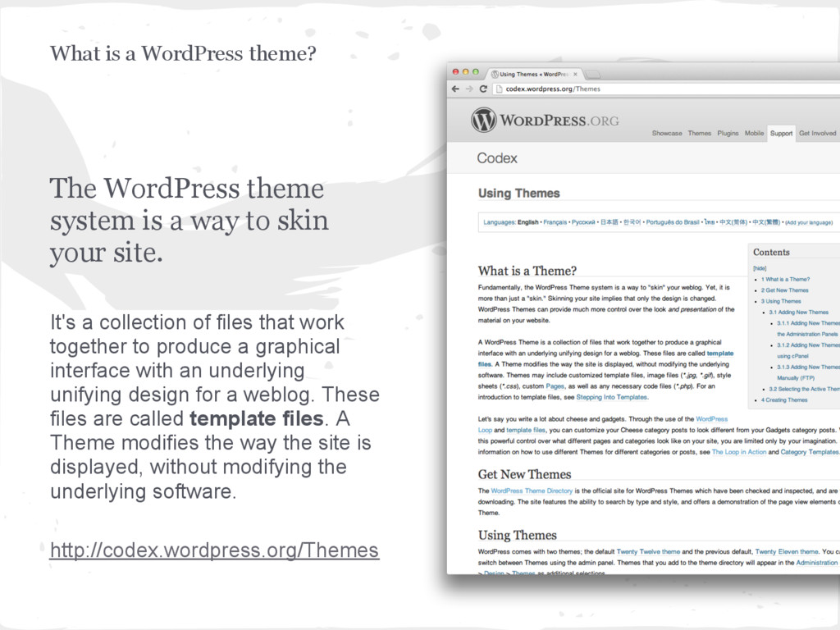The height and width of the screenshot is (630, 840).
Task: Jump to 3.2 Selecting the Active Theme
Action: [804, 389]
